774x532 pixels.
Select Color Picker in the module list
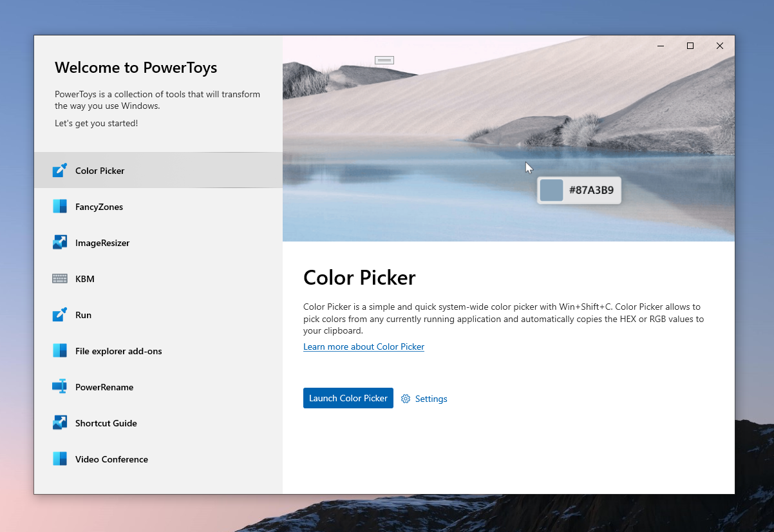(158, 171)
